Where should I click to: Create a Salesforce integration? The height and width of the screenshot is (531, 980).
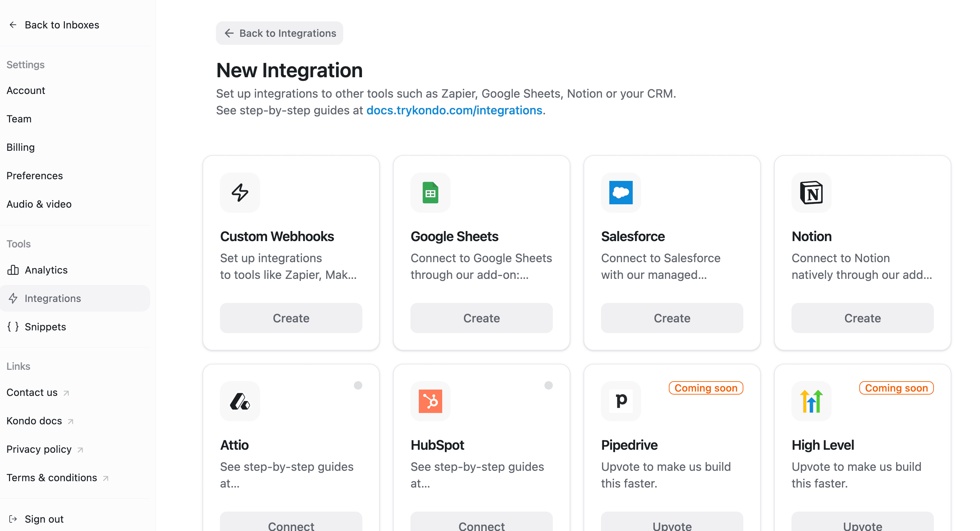pyautogui.click(x=672, y=318)
